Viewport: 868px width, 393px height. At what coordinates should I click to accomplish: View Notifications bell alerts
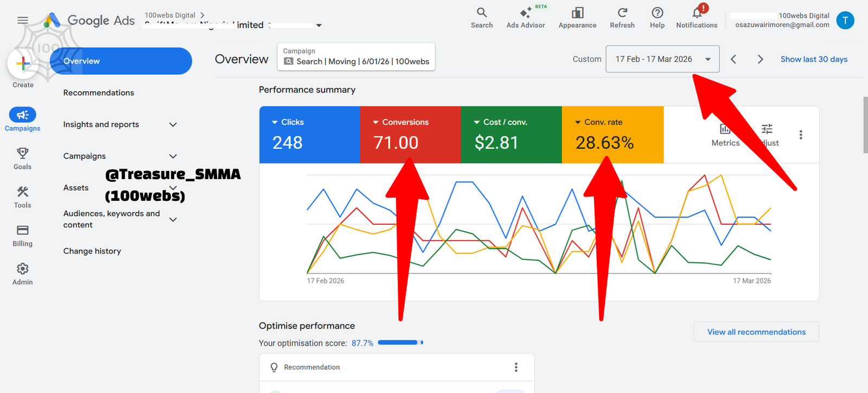(697, 18)
